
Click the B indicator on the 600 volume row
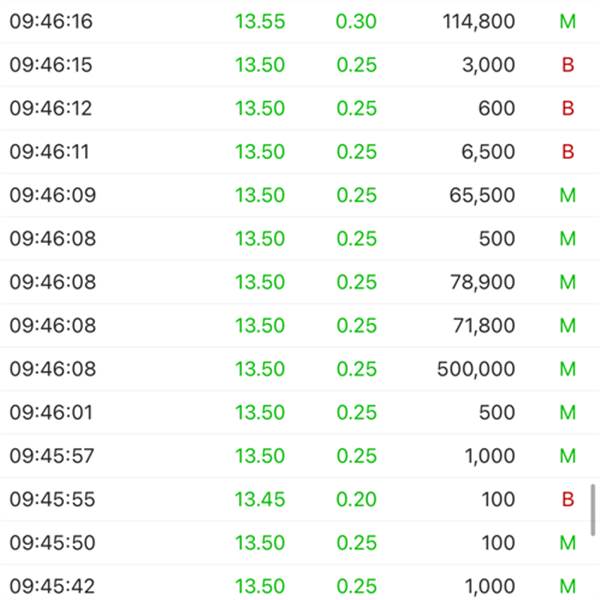[x=568, y=108]
